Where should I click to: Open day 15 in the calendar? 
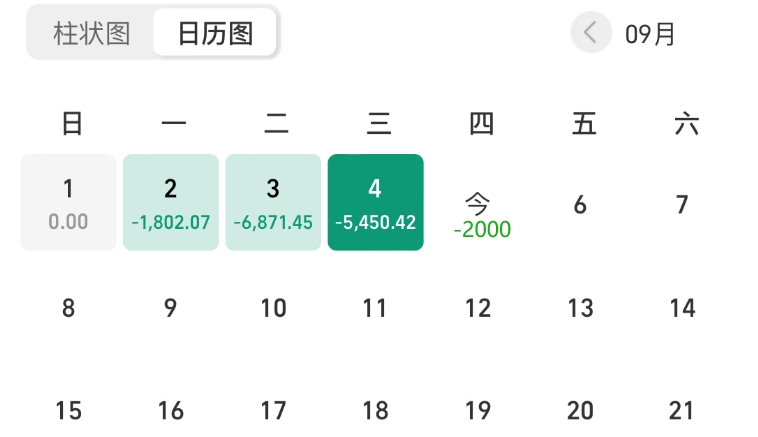click(x=68, y=410)
